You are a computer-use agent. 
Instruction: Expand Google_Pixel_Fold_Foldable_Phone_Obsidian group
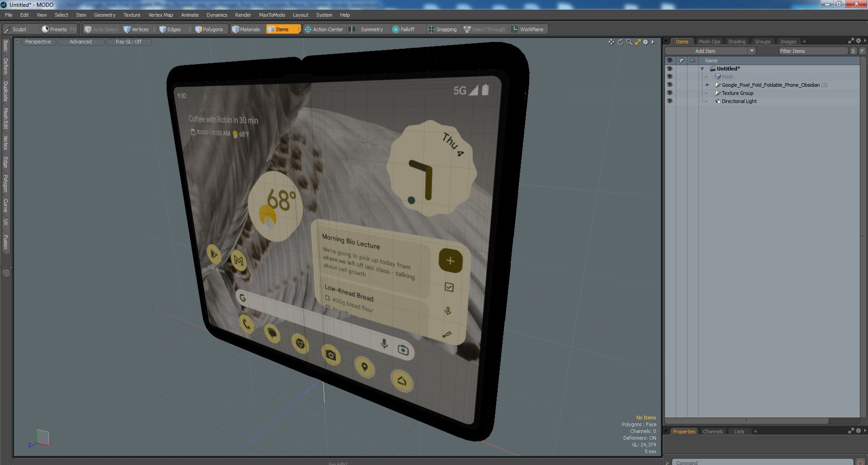708,85
